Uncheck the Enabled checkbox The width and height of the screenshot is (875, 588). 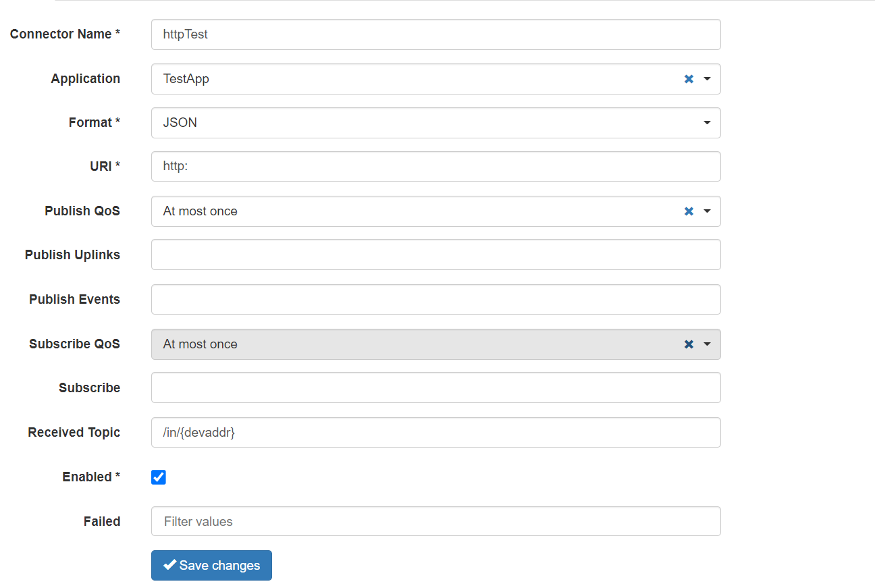point(158,477)
